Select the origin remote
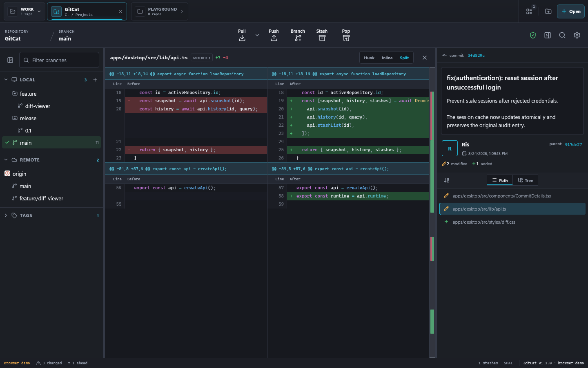 click(51, 174)
